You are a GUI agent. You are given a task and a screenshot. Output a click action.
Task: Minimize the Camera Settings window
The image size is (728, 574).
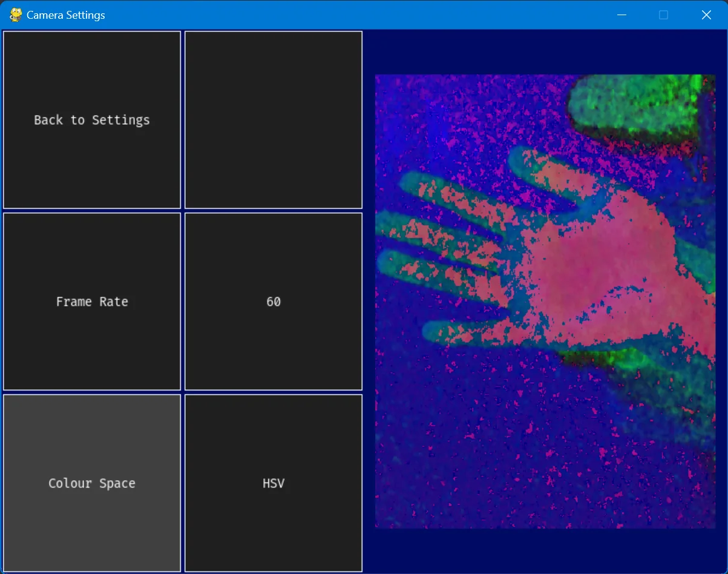(621, 15)
